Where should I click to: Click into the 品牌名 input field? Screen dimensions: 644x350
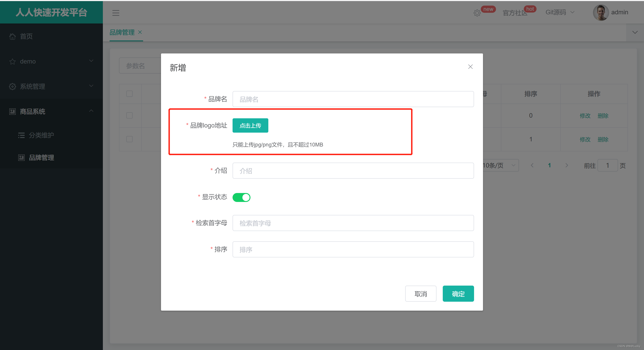click(353, 99)
